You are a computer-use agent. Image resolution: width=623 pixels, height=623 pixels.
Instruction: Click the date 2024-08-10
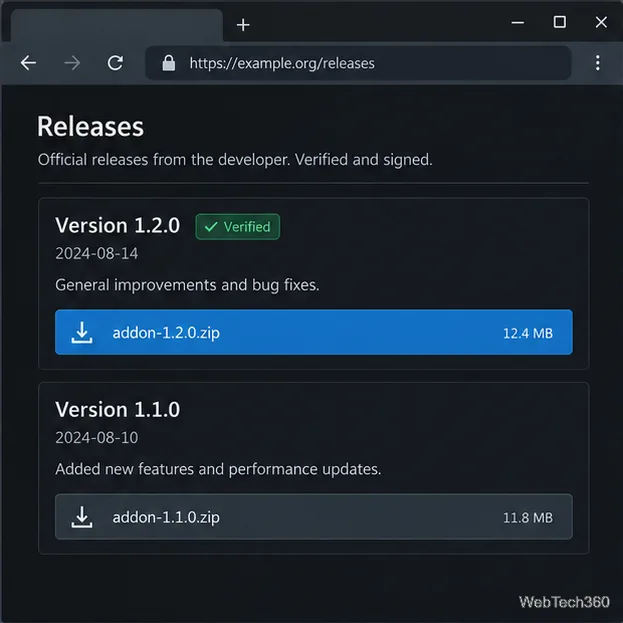[x=97, y=438]
